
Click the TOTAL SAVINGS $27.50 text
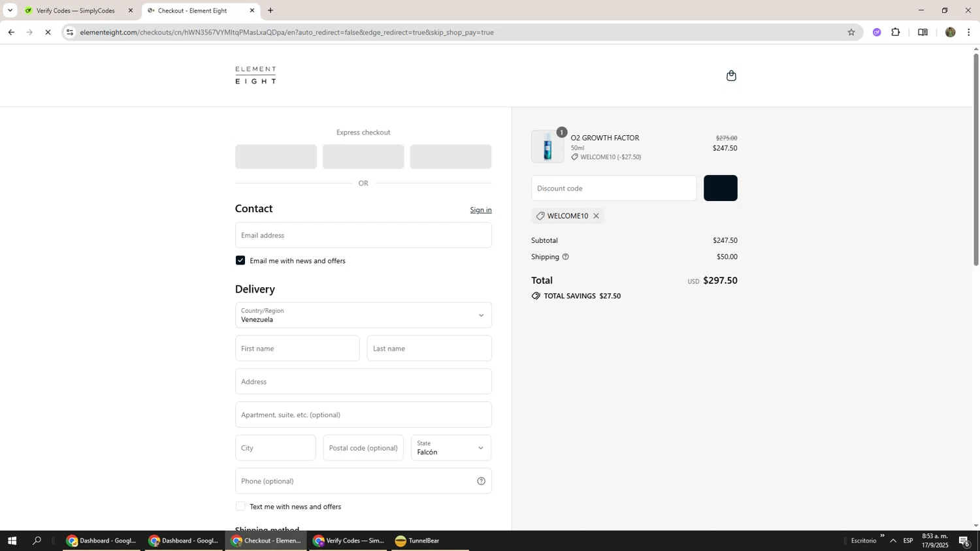click(x=582, y=296)
